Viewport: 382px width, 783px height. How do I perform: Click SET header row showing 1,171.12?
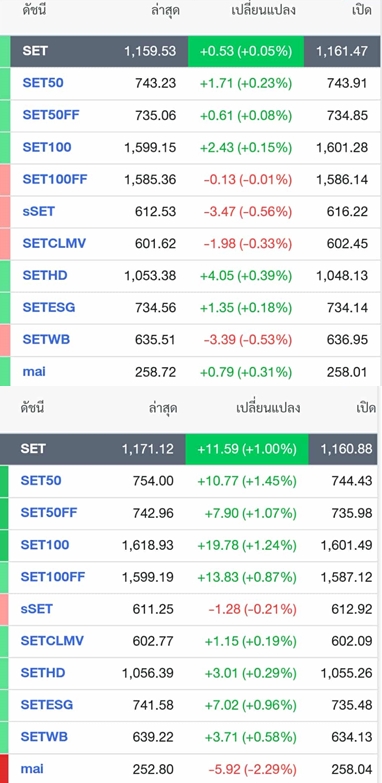(x=189, y=449)
